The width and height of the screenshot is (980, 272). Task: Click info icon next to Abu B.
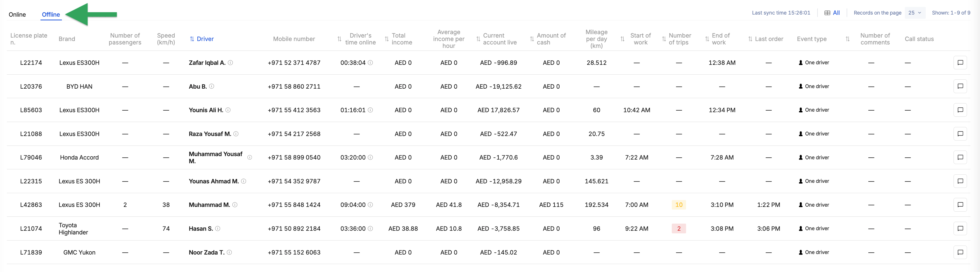tap(212, 86)
